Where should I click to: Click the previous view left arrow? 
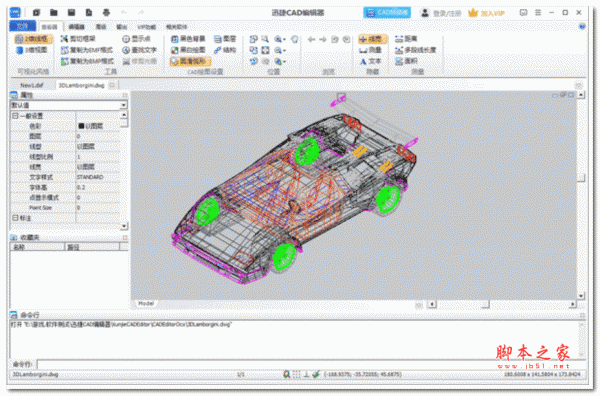click(311, 39)
